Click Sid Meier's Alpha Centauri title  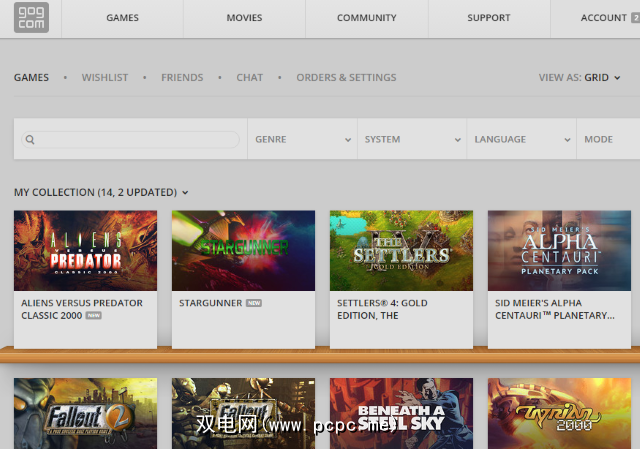click(x=555, y=309)
